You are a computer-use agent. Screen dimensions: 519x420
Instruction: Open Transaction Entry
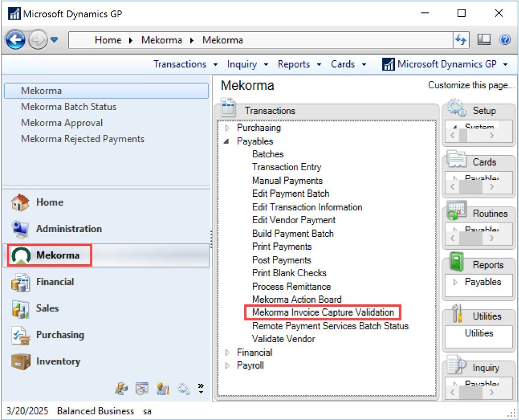point(286,167)
